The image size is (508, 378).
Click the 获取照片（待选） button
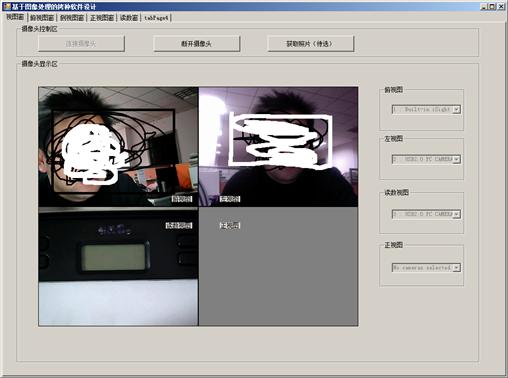click(x=310, y=44)
